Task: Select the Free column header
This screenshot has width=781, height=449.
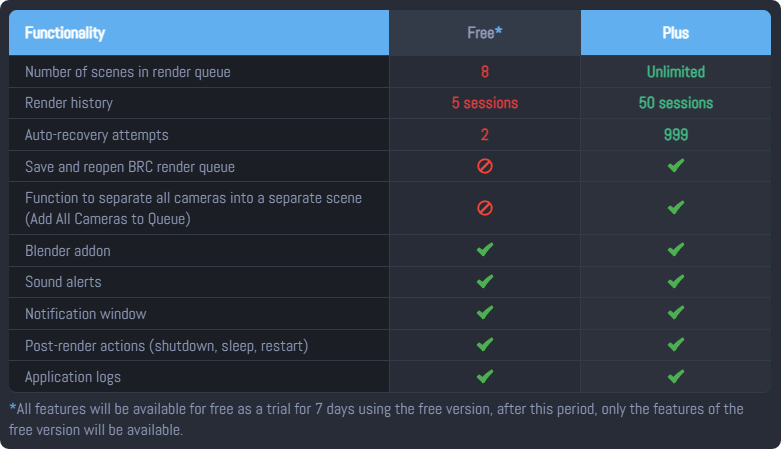Action: coord(485,32)
